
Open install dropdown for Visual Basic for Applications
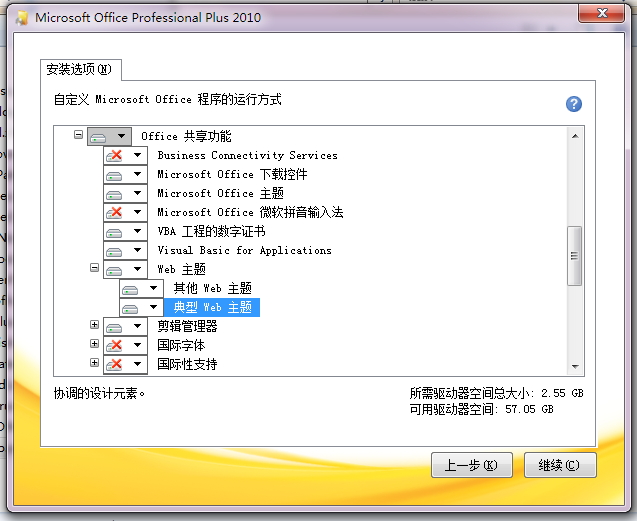coord(126,250)
